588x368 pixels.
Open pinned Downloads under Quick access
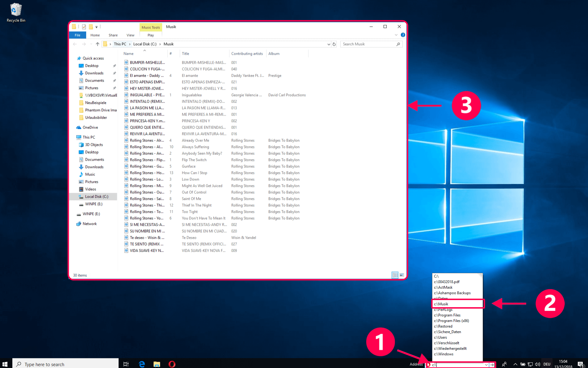(94, 73)
